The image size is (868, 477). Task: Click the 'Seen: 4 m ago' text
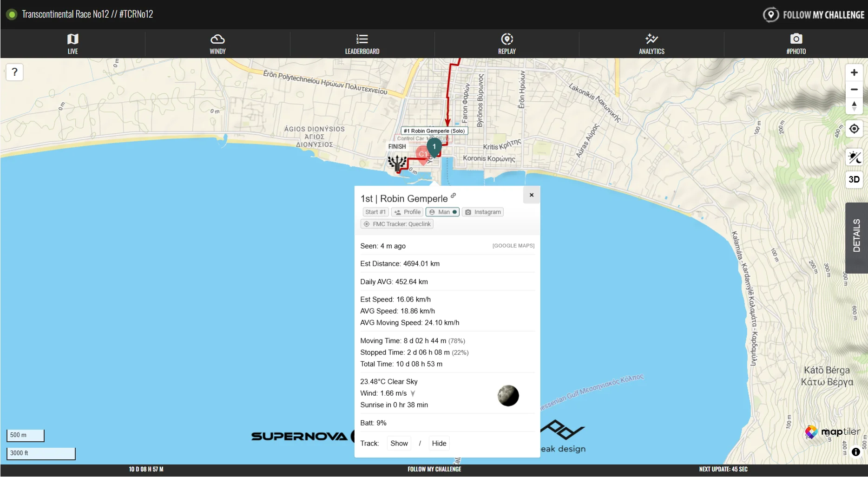[383, 246]
